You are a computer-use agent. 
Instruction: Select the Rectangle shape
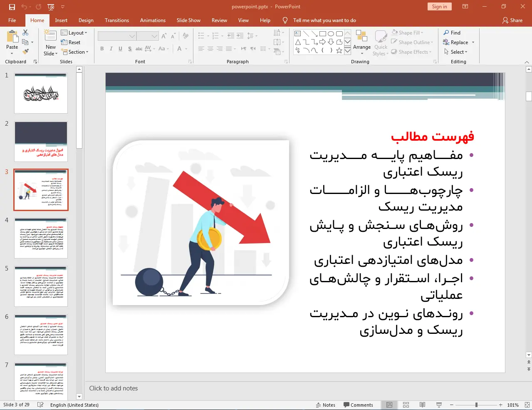(x=323, y=34)
